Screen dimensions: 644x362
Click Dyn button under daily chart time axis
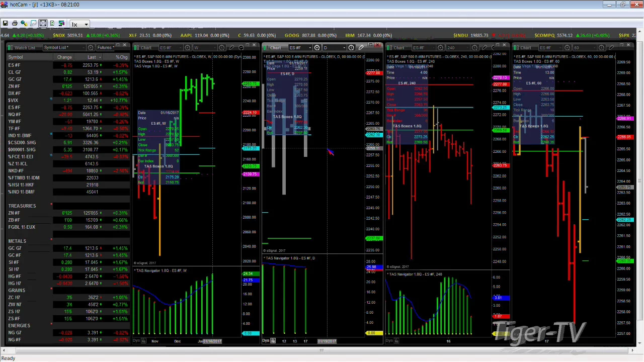coord(266,341)
